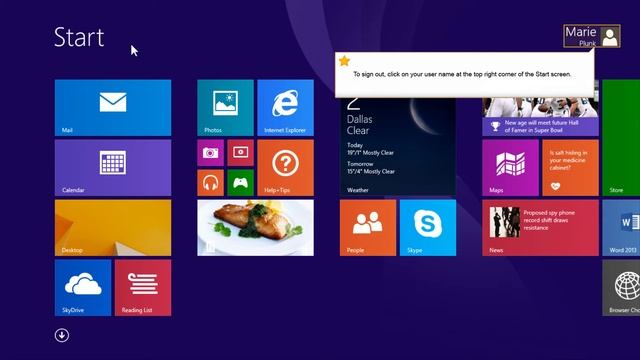Open the small Video tile
This screenshot has width=640, height=360.
240,153
